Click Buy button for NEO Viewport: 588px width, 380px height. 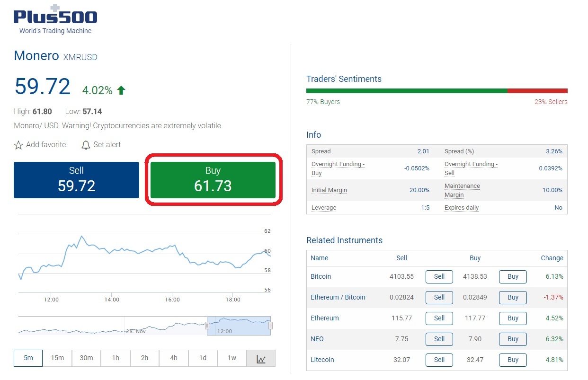coord(513,339)
